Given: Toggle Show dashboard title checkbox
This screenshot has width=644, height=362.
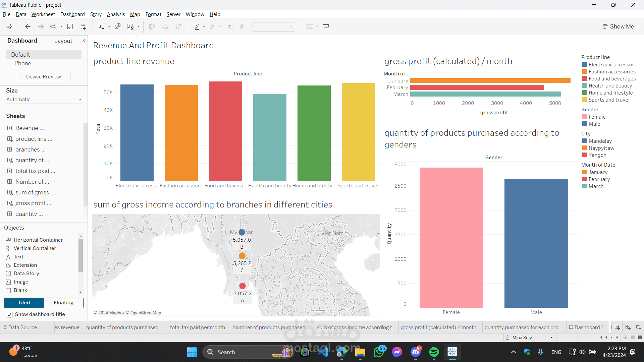Looking at the screenshot, I should coord(10,314).
